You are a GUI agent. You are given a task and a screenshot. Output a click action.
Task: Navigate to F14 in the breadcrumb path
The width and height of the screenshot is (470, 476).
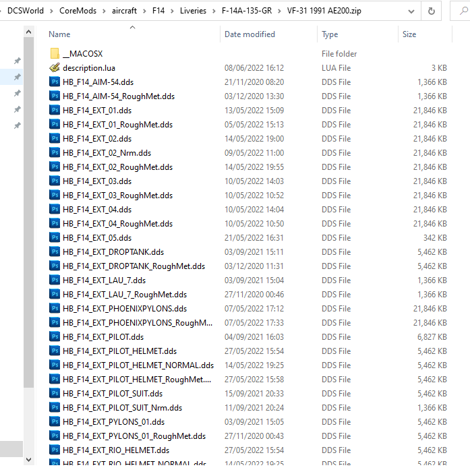click(158, 11)
